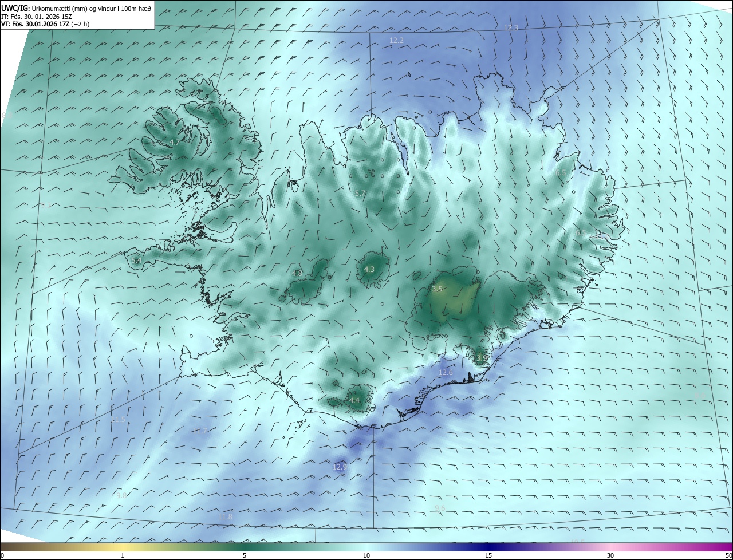Click the 11.8 value near the bottom

pos(226,517)
